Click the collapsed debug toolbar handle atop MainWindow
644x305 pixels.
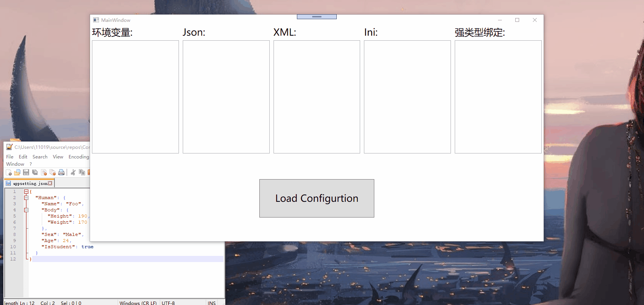[x=317, y=16]
